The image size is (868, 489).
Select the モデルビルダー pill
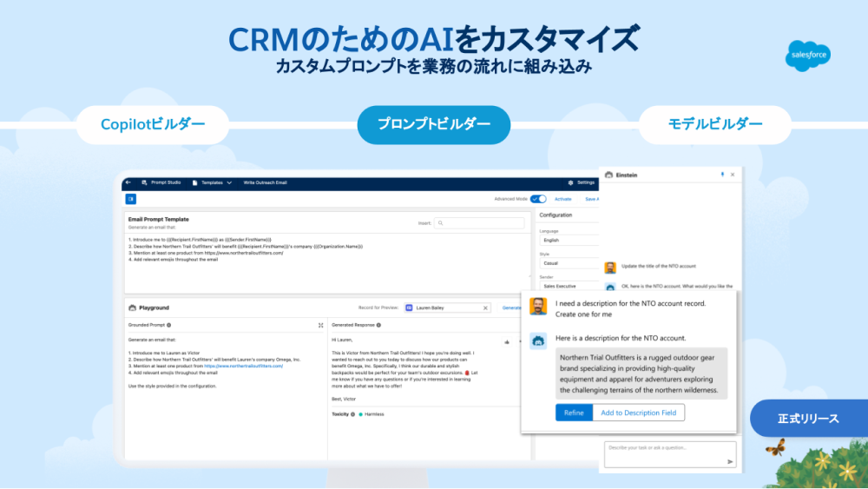(x=714, y=124)
